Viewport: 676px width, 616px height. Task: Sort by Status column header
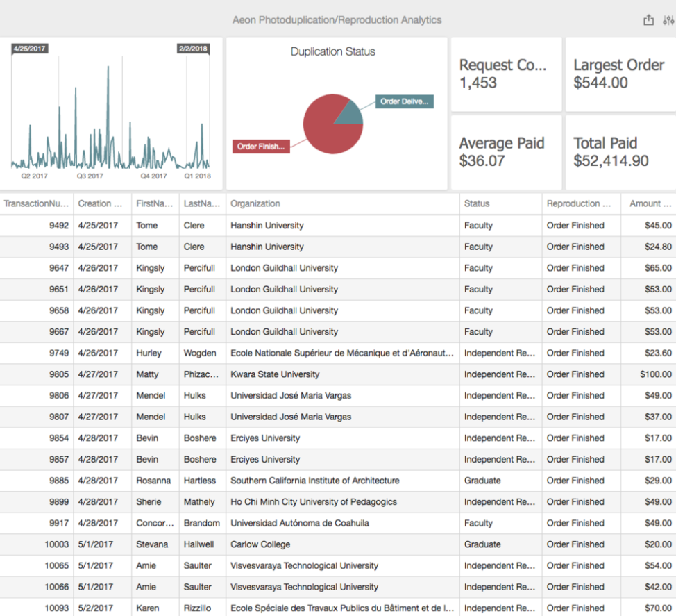click(x=477, y=203)
